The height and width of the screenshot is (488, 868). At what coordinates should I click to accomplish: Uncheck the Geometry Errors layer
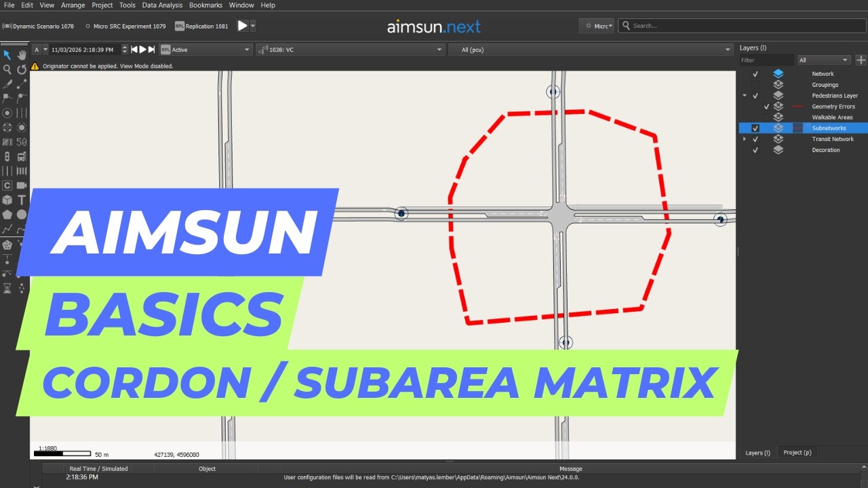tap(767, 106)
